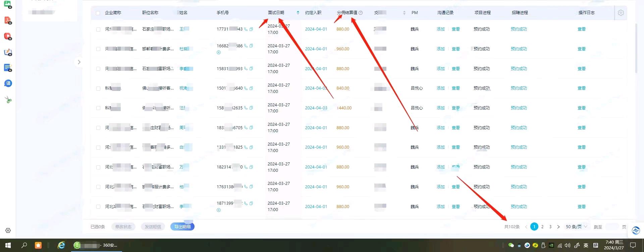This screenshot has width=644, height=252.
Task: Open the translate tool icon
Action: (x=8, y=83)
